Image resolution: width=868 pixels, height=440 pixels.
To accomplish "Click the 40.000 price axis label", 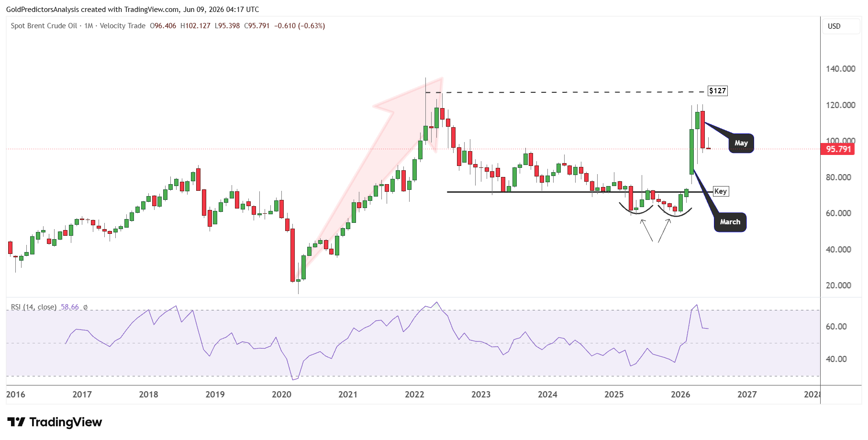I will click(x=838, y=250).
